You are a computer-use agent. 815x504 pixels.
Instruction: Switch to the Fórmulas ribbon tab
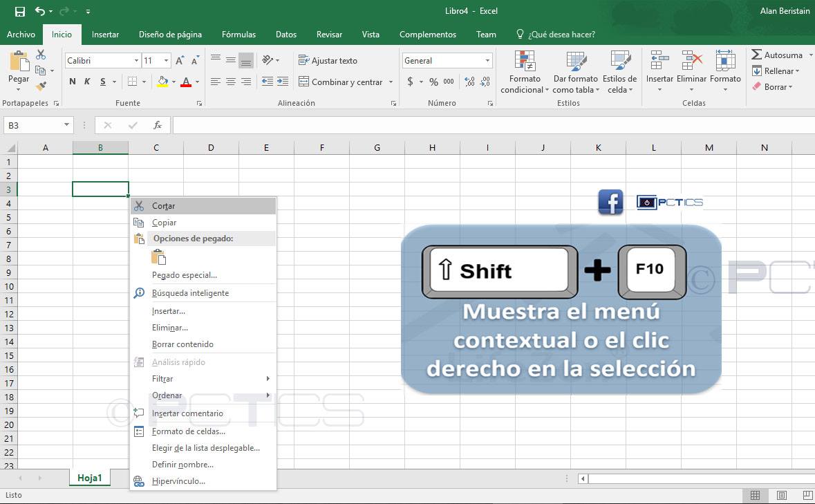pos(238,35)
